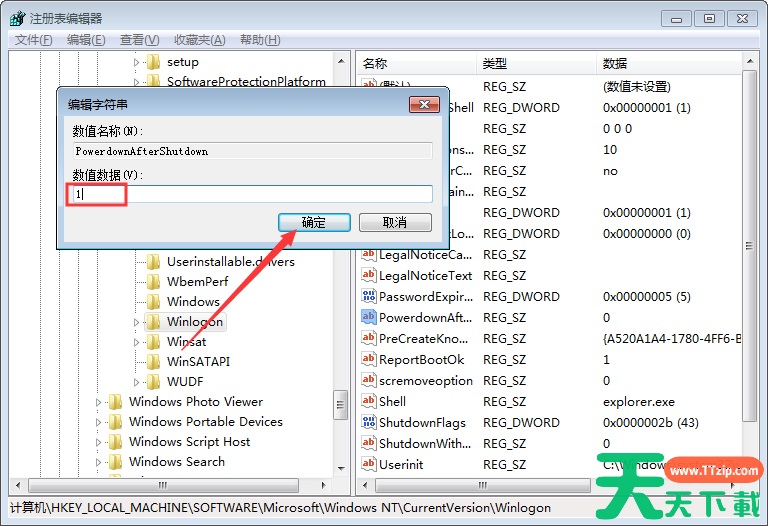Image resolution: width=768 pixels, height=526 pixels.
Task: Click the registry path in status bar
Action: click(x=280, y=508)
